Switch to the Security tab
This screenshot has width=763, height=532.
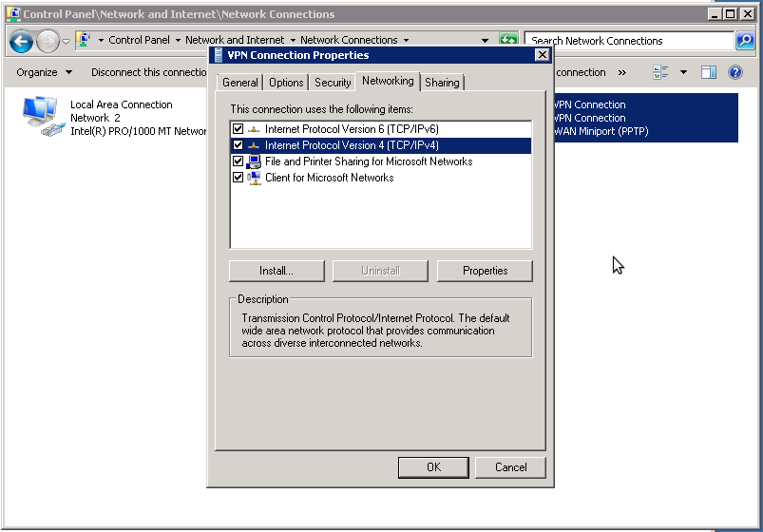[x=333, y=83]
